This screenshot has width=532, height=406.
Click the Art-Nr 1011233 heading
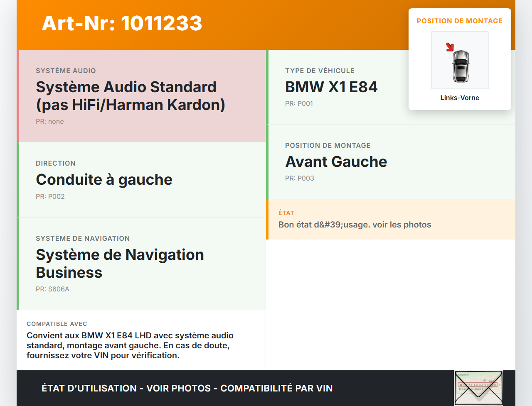coord(121,24)
